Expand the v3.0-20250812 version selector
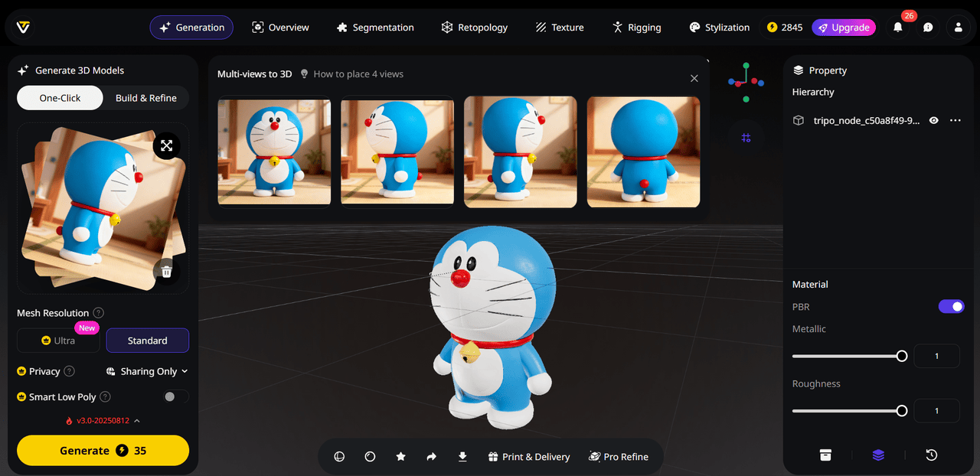This screenshot has width=980, height=476. [x=103, y=421]
